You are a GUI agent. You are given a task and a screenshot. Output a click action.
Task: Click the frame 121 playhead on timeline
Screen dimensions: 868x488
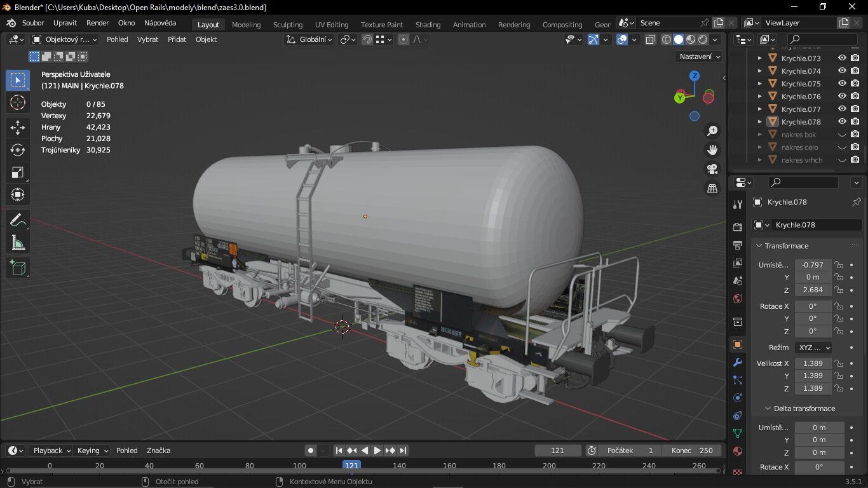351,465
